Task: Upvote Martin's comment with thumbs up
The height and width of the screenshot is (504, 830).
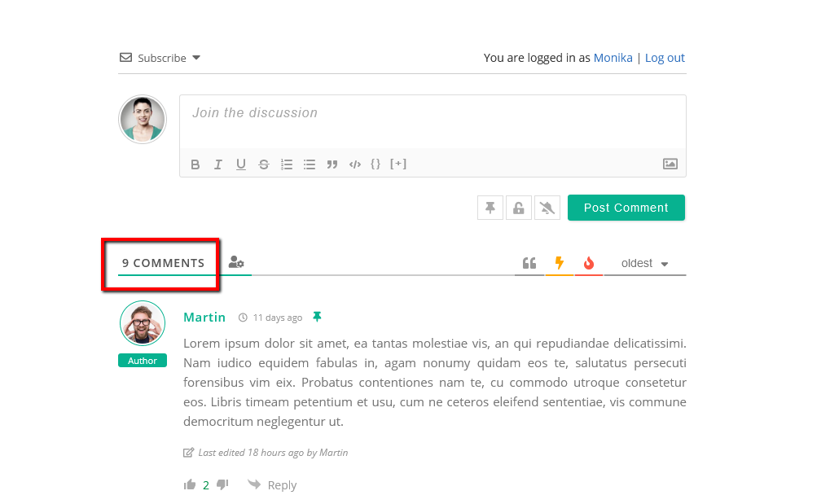Action: pos(191,484)
